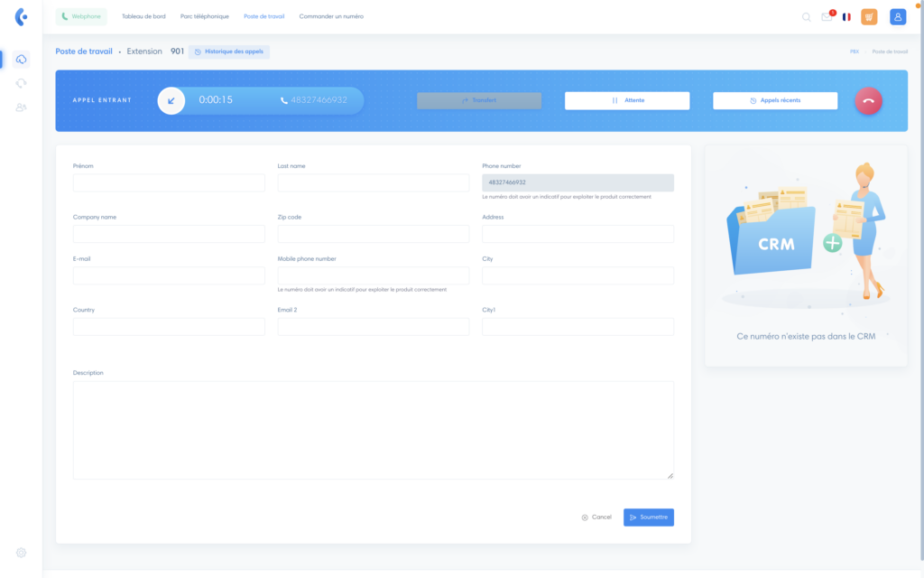Click the PBX breadcrumb link
The height and width of the screenshot is (578, 924).
tap(854, 51)
